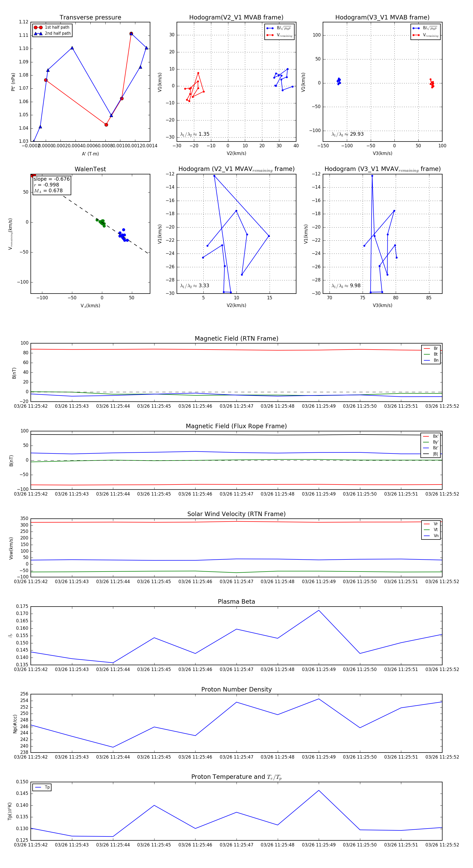Click the Vn legend entry in Solar Wind panel
Image resolution: width=473 pixels, height=868 pixels.
[431, 536]
